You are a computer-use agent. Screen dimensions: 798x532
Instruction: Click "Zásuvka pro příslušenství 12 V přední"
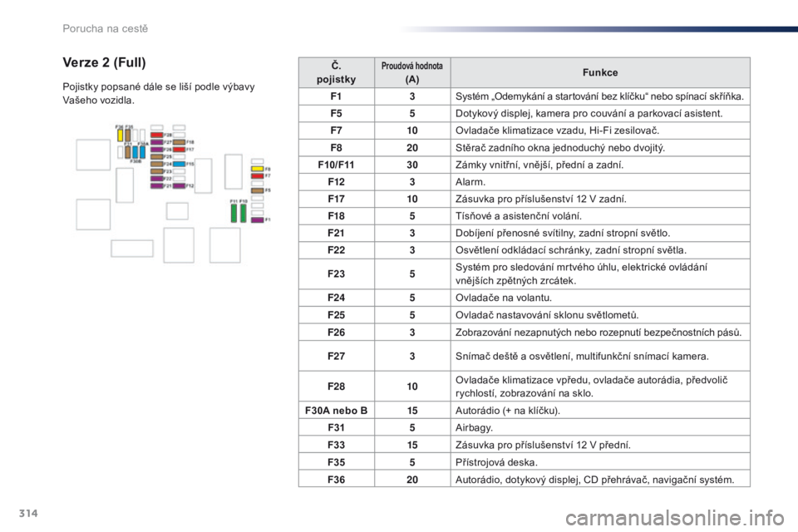coord(543,445)
